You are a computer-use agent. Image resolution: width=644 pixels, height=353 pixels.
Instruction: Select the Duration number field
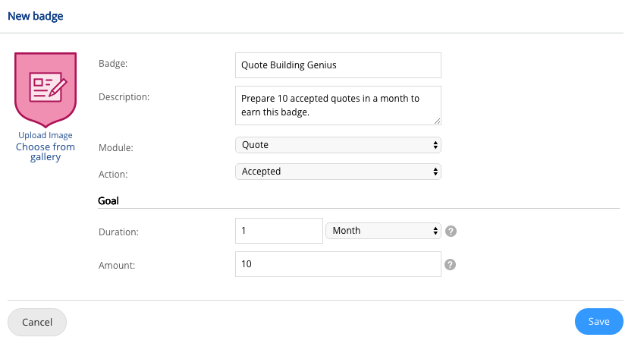coord(279,231)
